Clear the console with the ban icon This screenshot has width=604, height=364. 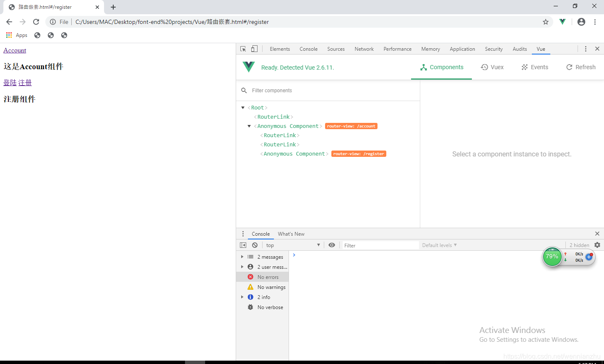click(255, 245)
